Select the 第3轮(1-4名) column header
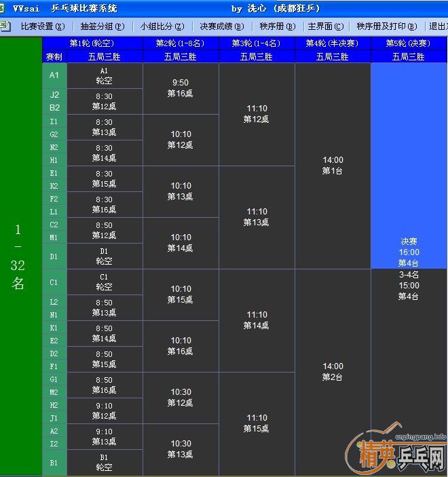Viewport: 448px width, 477px height. coord(257,43)
